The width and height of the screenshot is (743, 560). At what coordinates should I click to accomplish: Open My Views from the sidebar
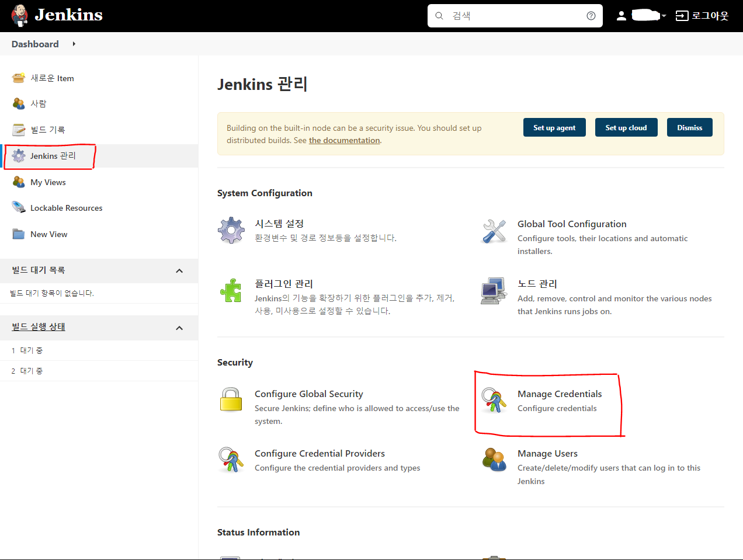pyautogui.click(x=48, y=182)
